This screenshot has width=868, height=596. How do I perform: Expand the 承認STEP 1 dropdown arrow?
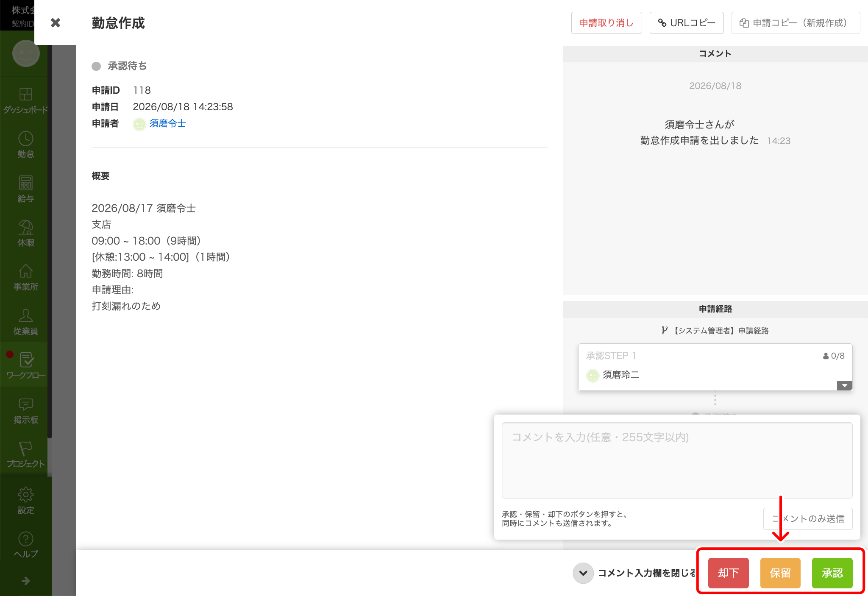coord(845,385)
